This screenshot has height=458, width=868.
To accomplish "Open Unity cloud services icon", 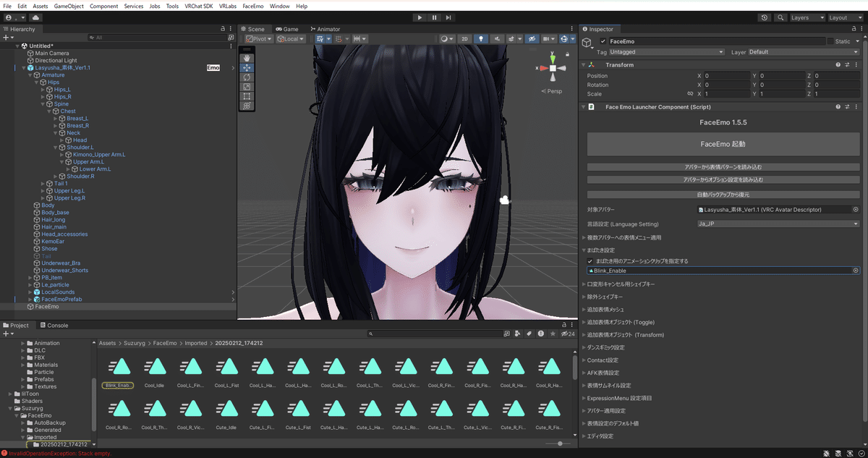I will 36,17.
